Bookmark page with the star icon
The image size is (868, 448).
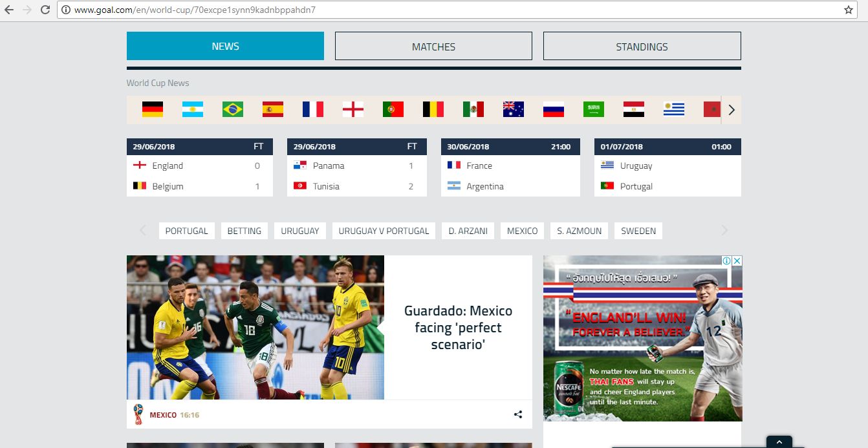click(848, 10)
